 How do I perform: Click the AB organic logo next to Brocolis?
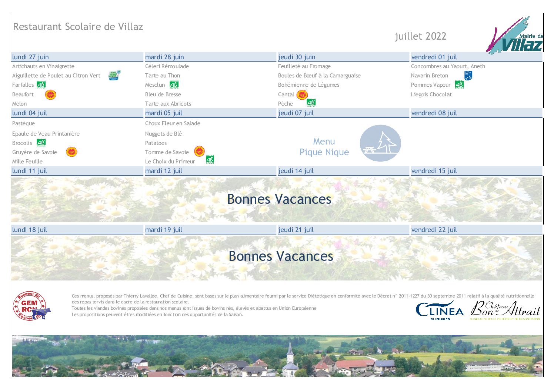(41, 143)
